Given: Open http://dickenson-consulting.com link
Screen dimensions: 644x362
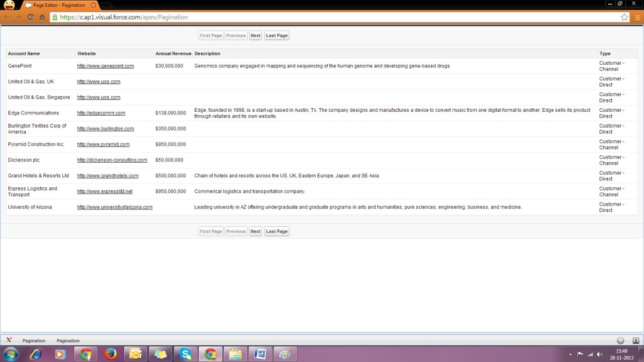Looking at the screenshot, I should [112, 160].
